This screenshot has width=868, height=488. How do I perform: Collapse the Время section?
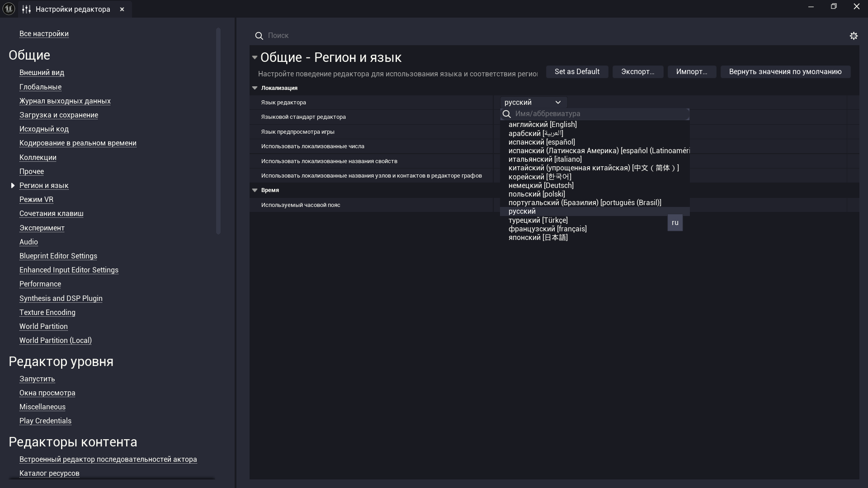point(255,190)
